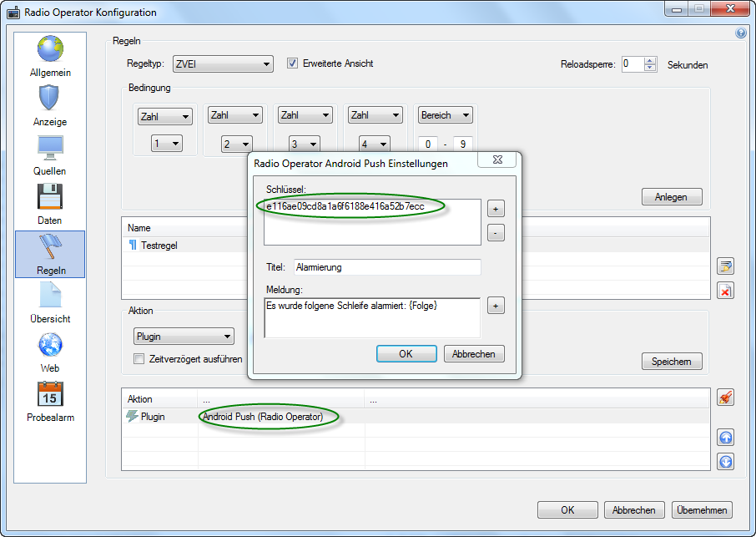The image size is (756, 537).
Task: Click the blue help icon at top right
Action: [741, 33]
